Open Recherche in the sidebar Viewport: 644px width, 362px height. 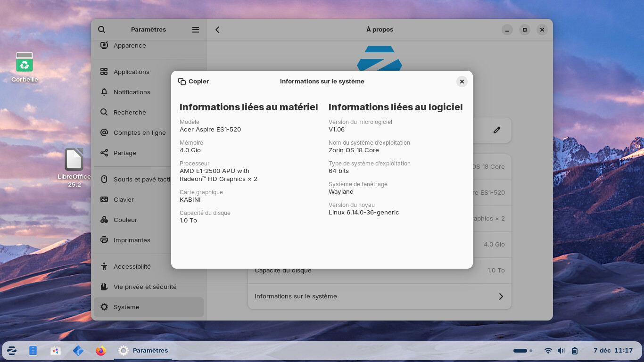(130, 112)
